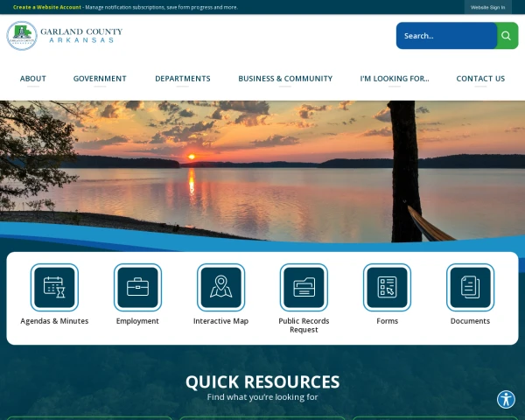Open the Government menu
The width and height of the screenshot is (525, 420).
(100, 79)
